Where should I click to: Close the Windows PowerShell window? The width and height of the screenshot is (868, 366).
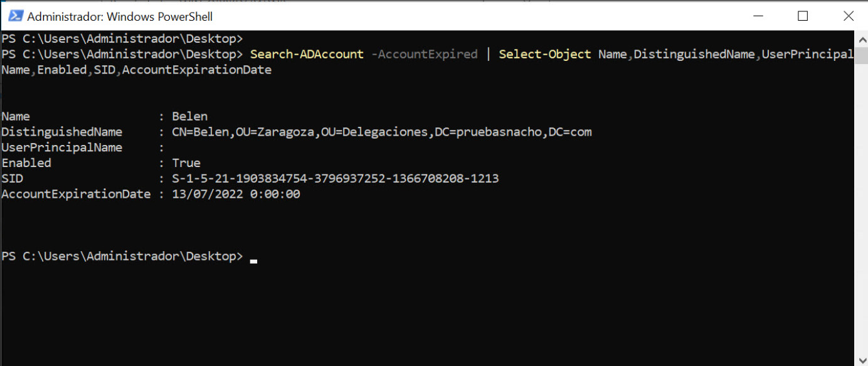point(848,16)
